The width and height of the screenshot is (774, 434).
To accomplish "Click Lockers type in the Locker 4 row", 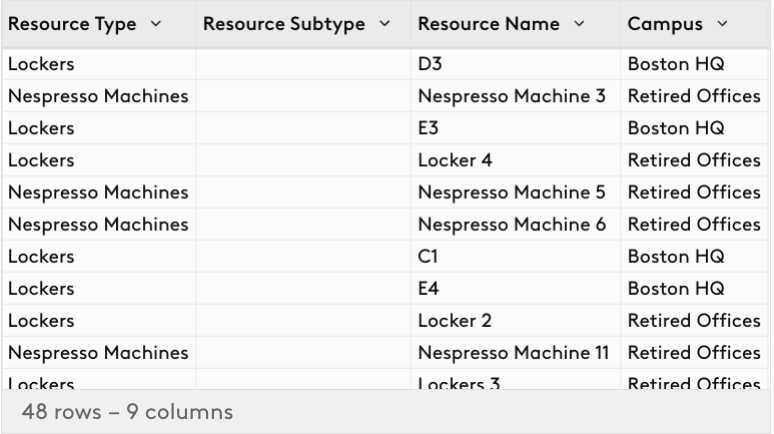I will coord(41,160).
